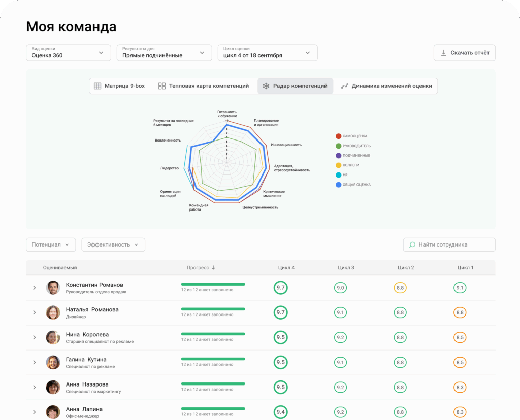Click Константин Романов's avatar photo

click(53, 288)
